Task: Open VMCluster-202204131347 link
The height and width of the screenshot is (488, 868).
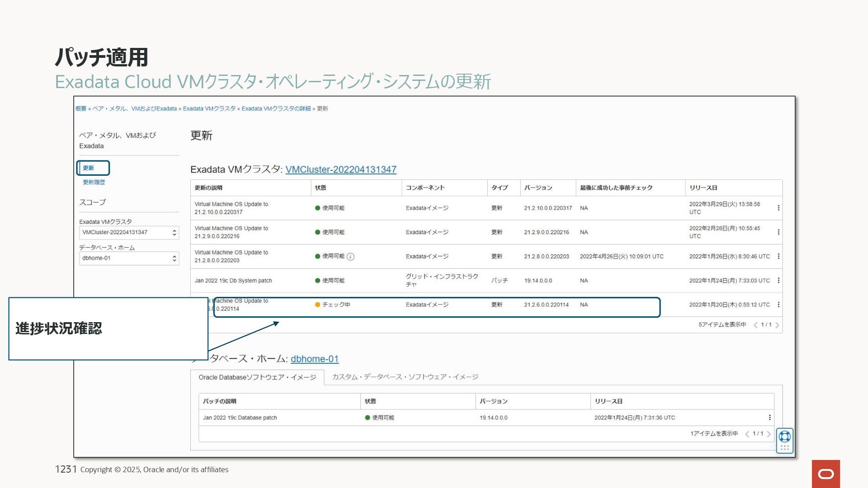Action: 341,169
